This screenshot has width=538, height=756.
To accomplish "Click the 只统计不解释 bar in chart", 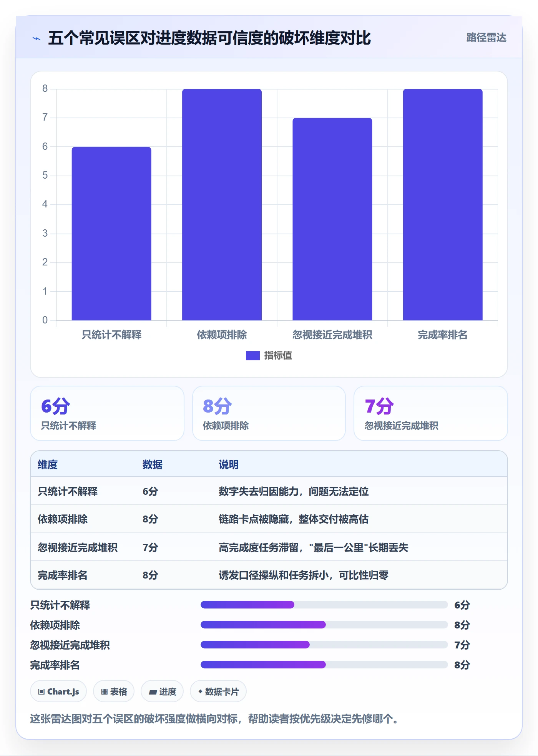I will tap(111, 234).
